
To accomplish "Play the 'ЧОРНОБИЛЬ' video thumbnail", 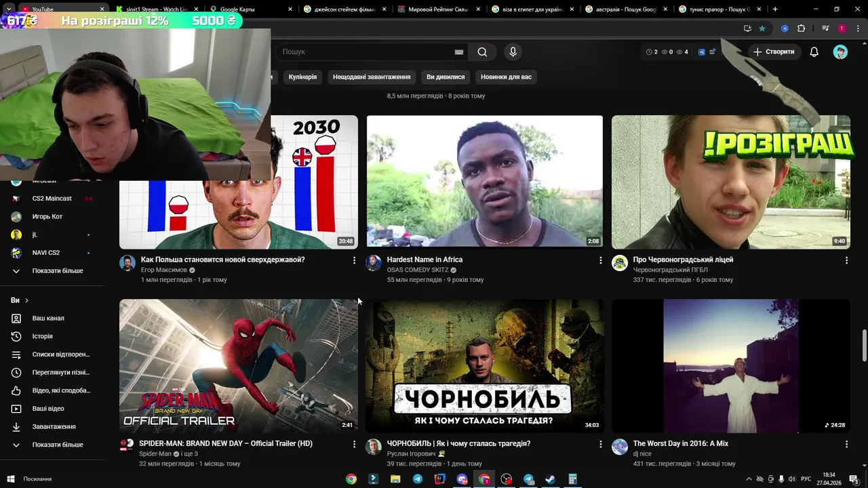I will [484, 366].
